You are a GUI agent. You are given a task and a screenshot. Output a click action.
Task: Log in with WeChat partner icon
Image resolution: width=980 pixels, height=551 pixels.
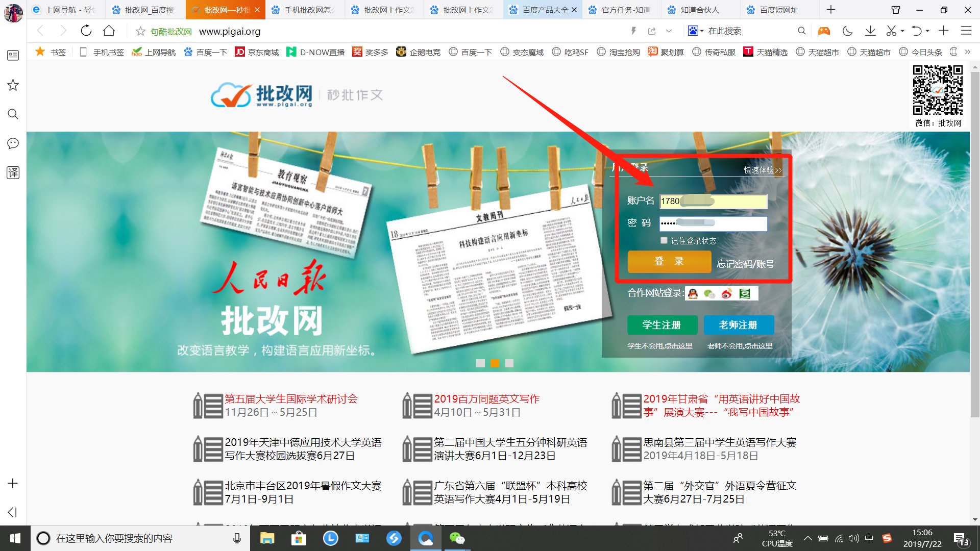(709, 293)
